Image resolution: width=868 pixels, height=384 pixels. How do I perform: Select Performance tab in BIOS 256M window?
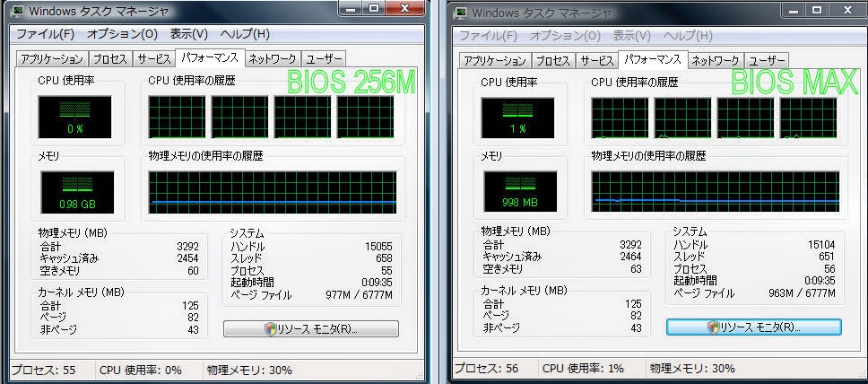[x=211, y=57]
